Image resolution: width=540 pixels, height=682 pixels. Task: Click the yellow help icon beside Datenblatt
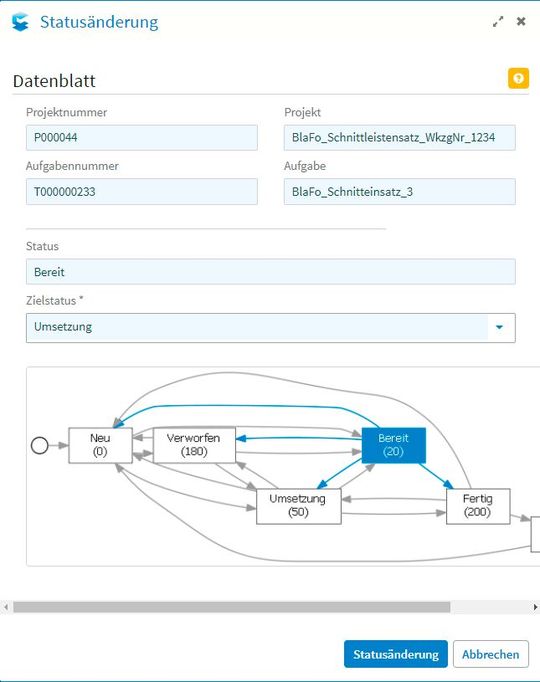(518, 78)
